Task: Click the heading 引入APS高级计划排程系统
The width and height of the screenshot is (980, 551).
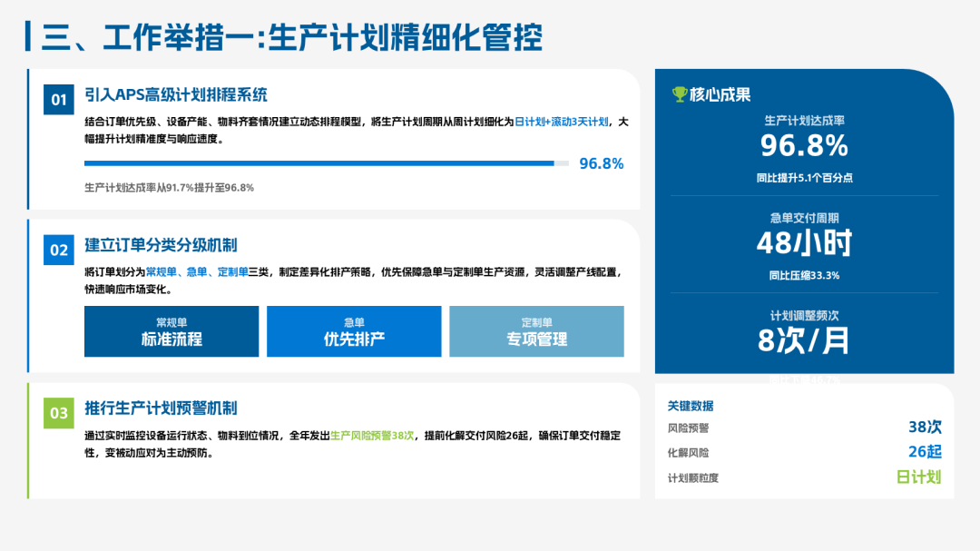Action: (175, 95)
